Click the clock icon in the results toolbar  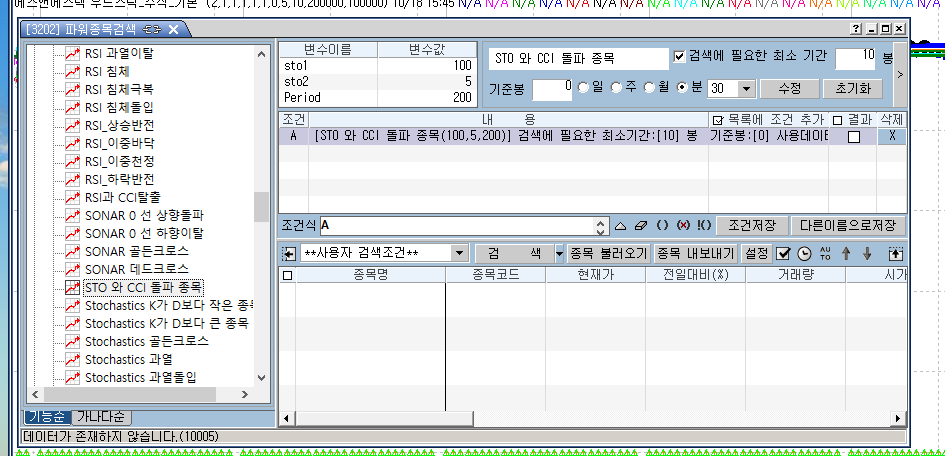804,254
